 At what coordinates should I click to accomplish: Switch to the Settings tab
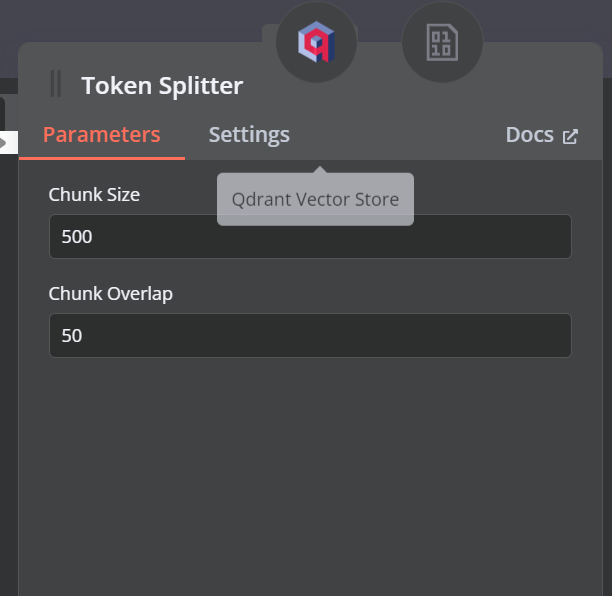[249, 135]
